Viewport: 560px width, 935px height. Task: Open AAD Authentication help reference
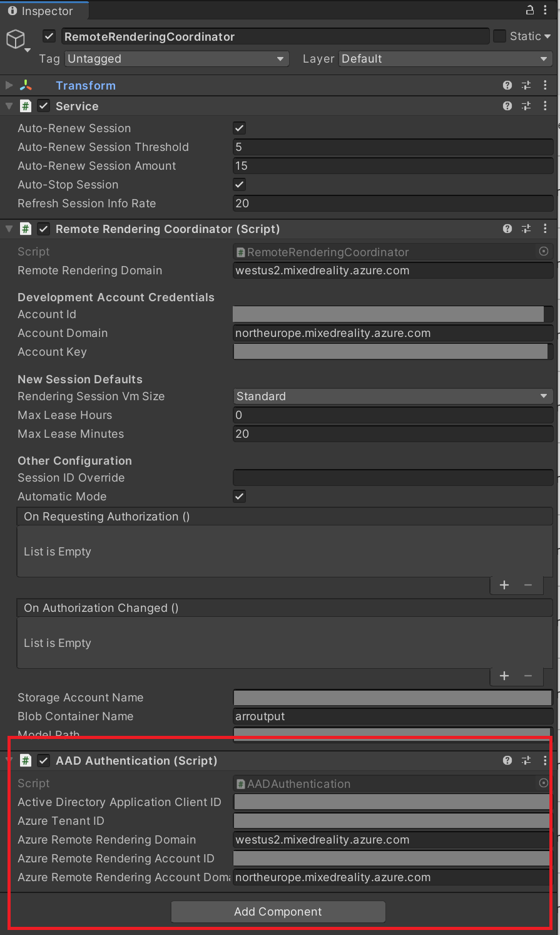507,760
